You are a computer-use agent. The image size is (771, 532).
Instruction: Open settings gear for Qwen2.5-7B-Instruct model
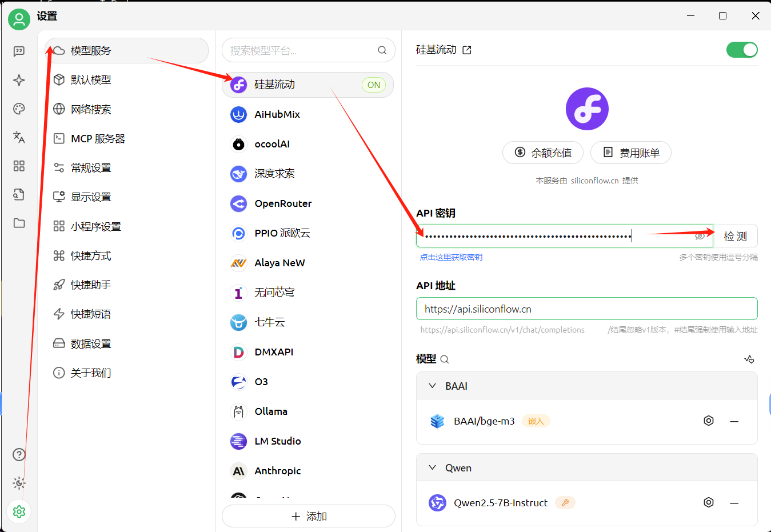tap(709, 502)
